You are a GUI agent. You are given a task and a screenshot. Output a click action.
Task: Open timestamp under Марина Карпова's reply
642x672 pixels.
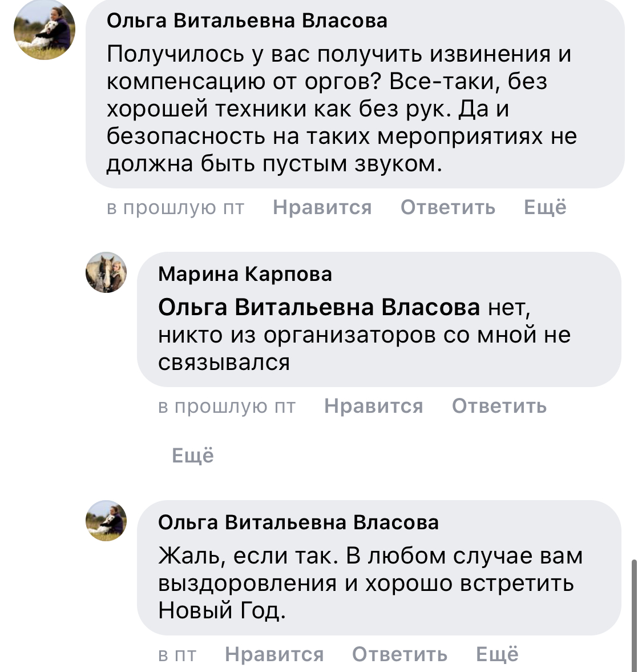(227, 406)
